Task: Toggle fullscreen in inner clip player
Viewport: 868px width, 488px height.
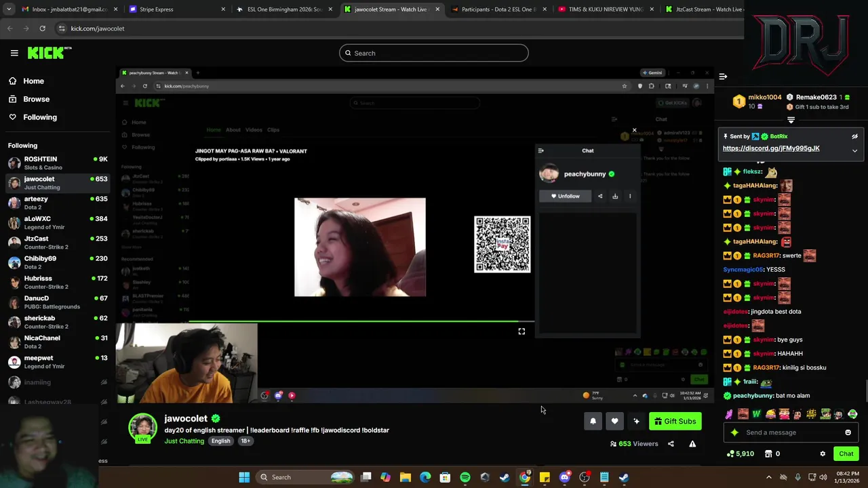Action: click(521, 331)
